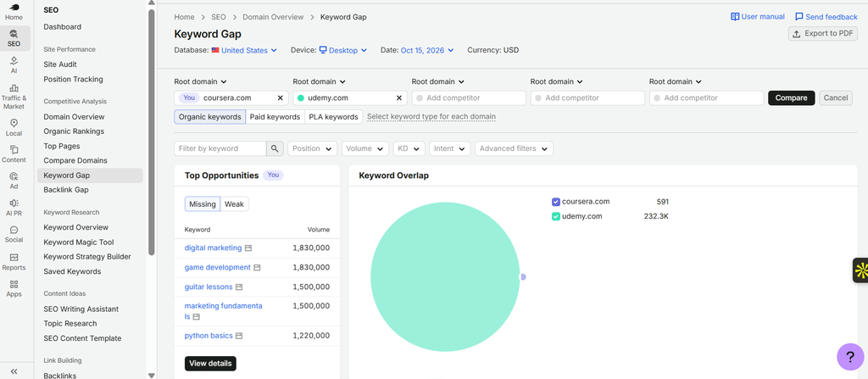Open the digital marketing keyword link
Screen dimensions: 868x379
[213, 248]
